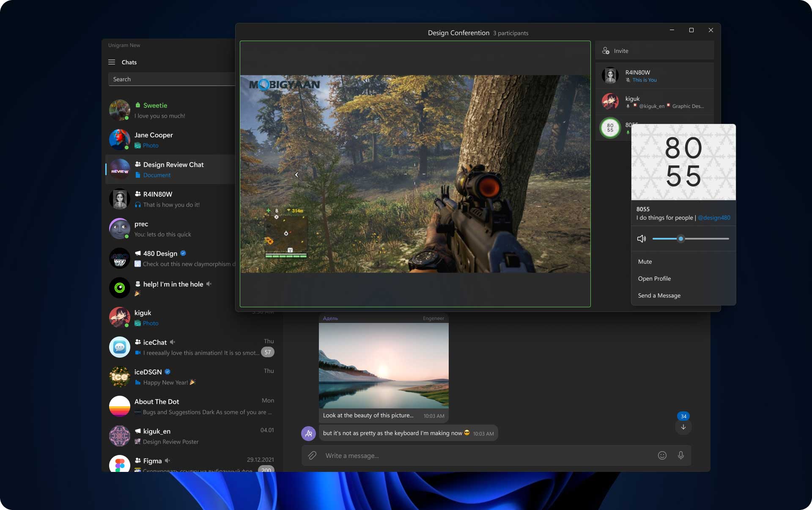Open the ртес chat
This screenshot has height=510, width=812.
170,229
